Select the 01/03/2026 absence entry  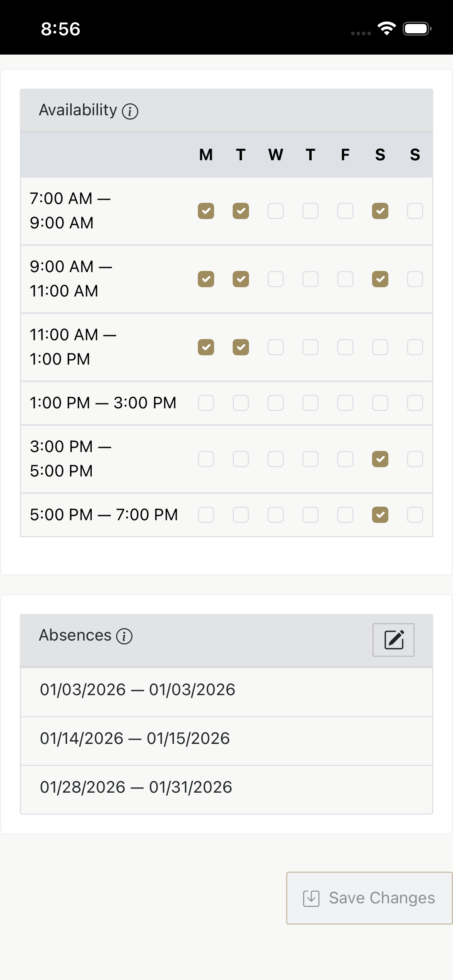pyautogui.click(x=137, y=690)
